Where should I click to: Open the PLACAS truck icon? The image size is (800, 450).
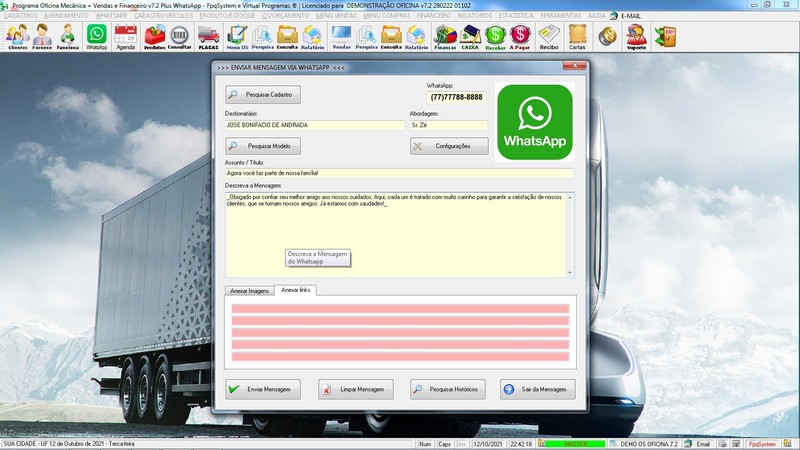pos(209,37)
